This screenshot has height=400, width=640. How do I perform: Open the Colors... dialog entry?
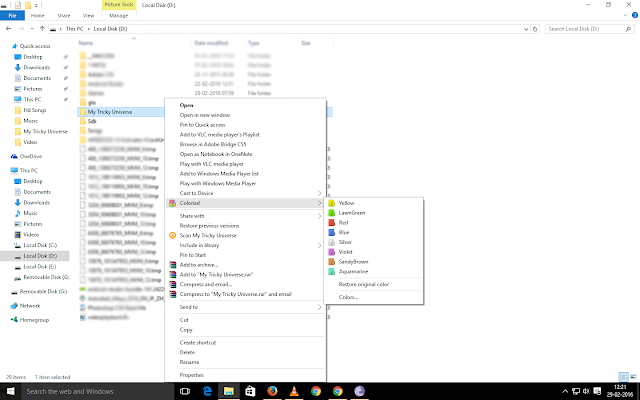pyautogui.click(x=373, y=297)
